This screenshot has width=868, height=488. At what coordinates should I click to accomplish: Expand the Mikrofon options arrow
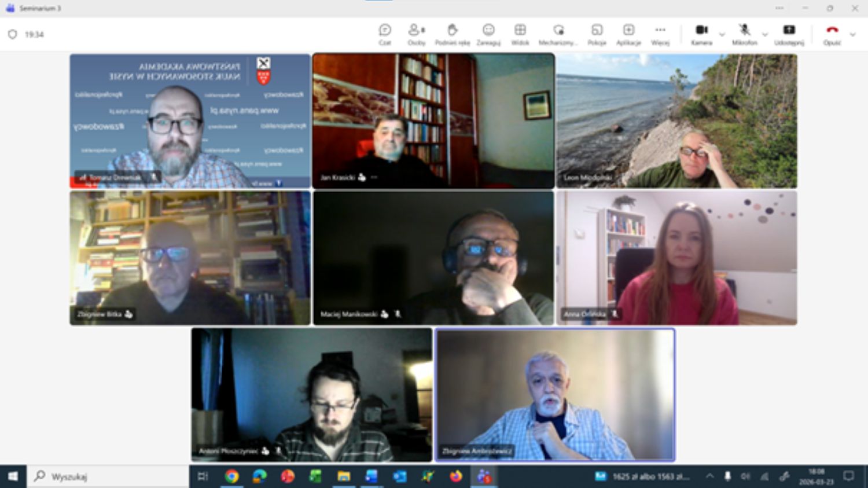pyautogui.click(x=764, y=35)
